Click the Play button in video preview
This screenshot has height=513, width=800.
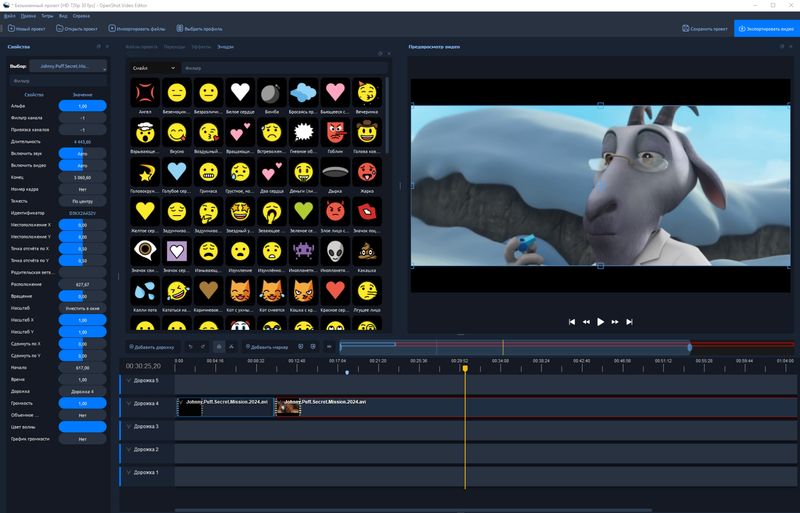tap(600, 322)
